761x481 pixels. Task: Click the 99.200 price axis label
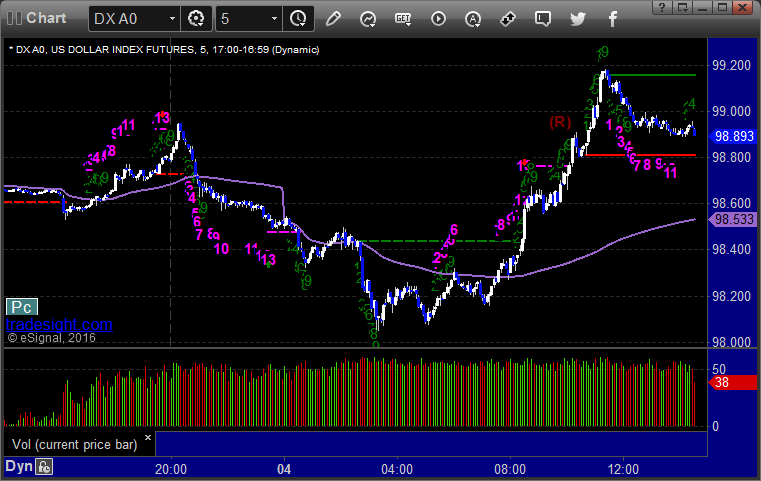pyautogui.click(x=731, y=66)
